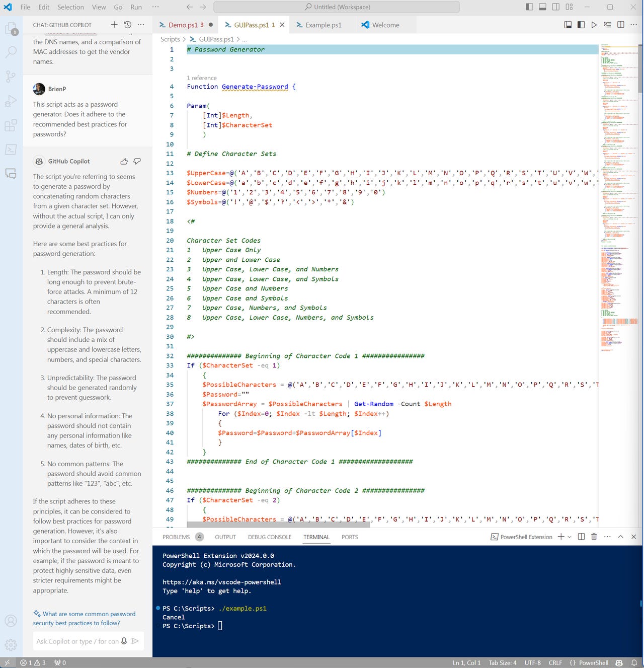The height and width of the screenshot is (668, 644).
Task: Run the GUIPass.ps1 file using the Run button
Action: [x=595, y=25]
